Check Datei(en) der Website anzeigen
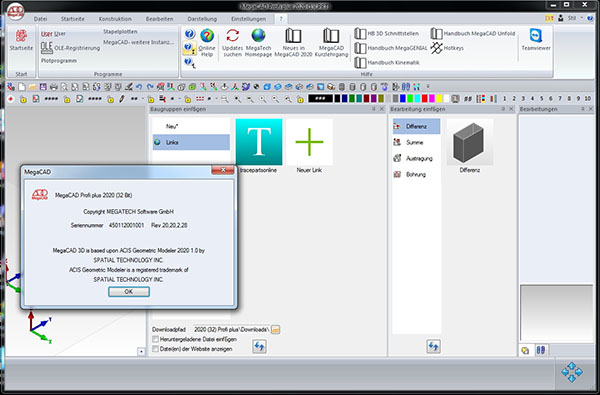600x395 pixels. click(x=155, y=349)
